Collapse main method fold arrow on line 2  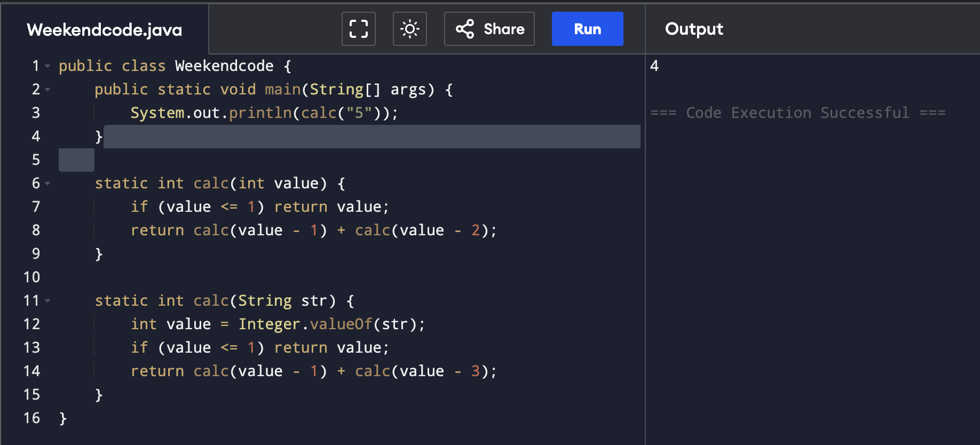coord(48,90)
